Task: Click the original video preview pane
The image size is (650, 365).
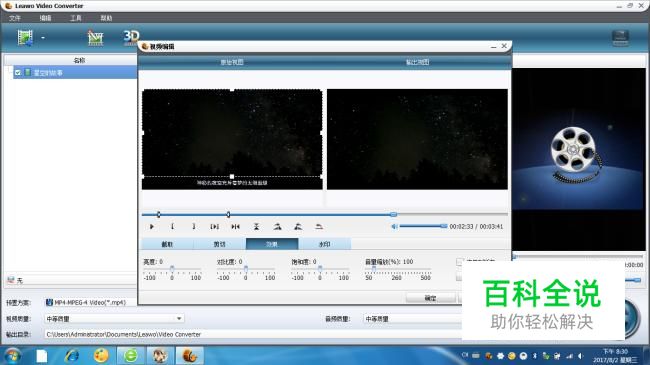Action: [232, 139]
